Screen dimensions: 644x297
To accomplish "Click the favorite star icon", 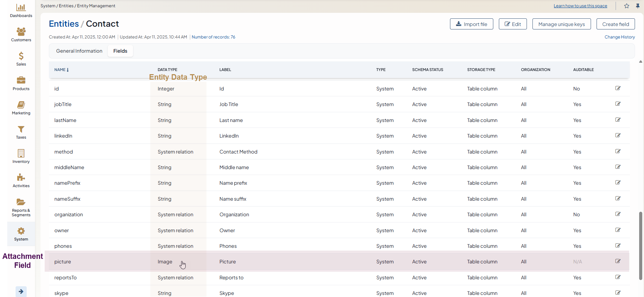I will coord(627,6).
